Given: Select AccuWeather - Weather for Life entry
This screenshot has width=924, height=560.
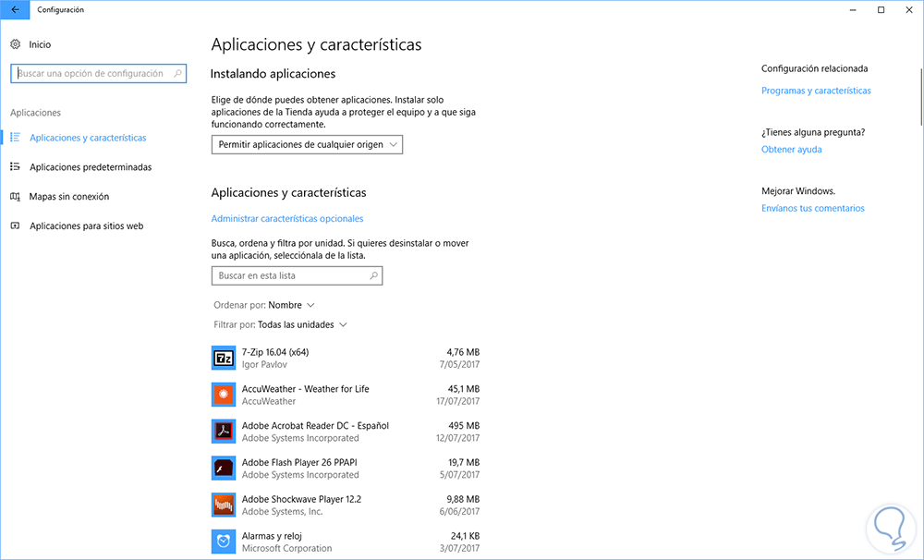Looking at the screenshot, I should coord(346,395).
